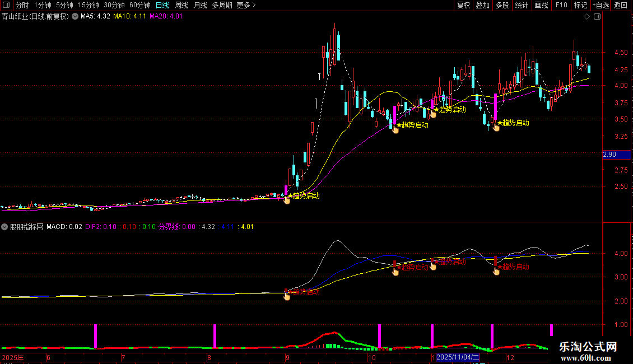Click the 4.50 price axis label
This screenshot has width=633, height=364.
[621, 53]
